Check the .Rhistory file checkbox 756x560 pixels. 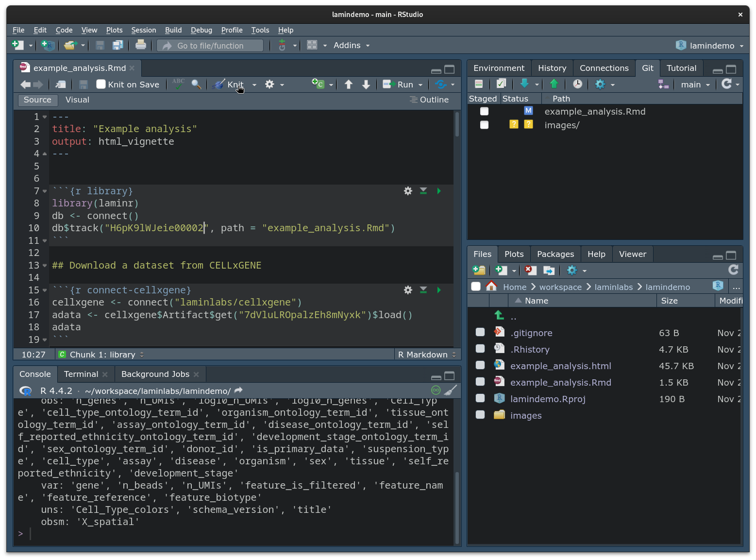point(480,349)
